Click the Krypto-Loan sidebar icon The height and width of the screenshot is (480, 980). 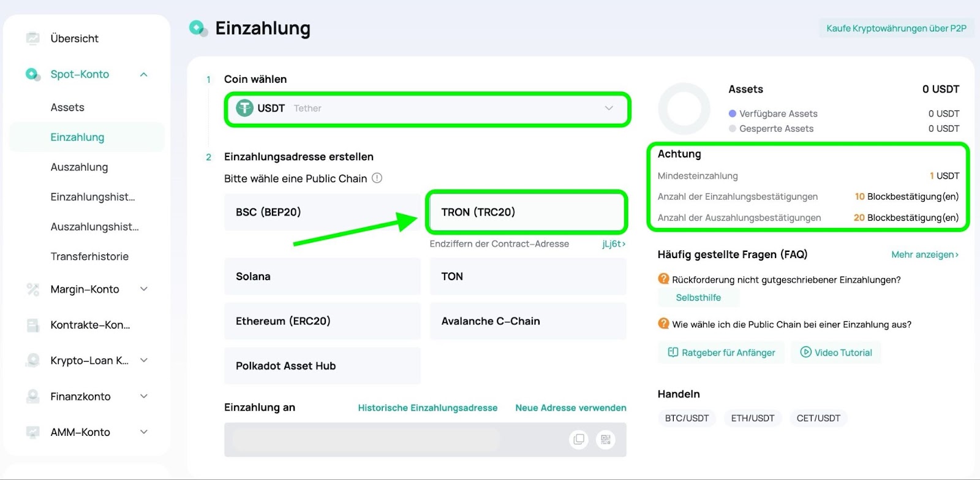pyautogui.click(x=33, y=360)
